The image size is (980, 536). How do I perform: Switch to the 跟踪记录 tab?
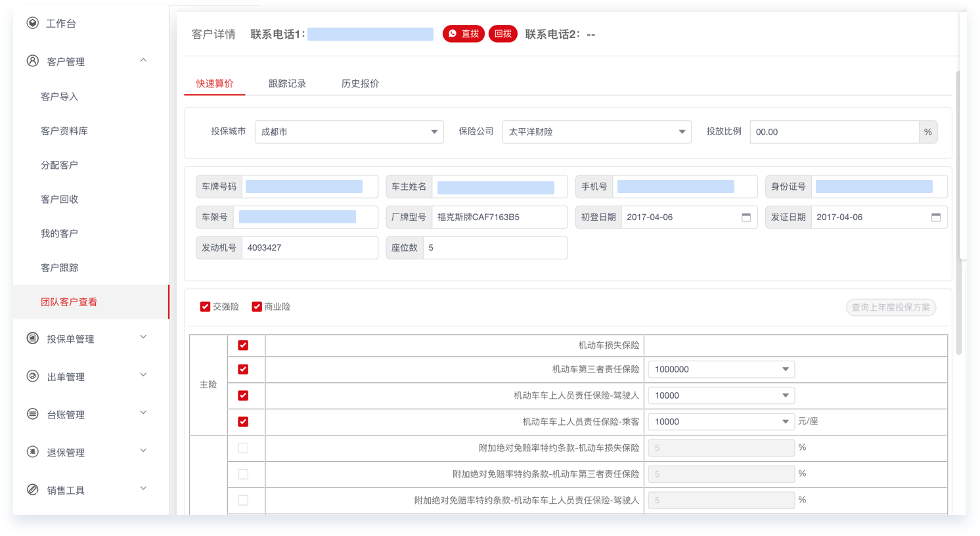(x=287, y=83)
